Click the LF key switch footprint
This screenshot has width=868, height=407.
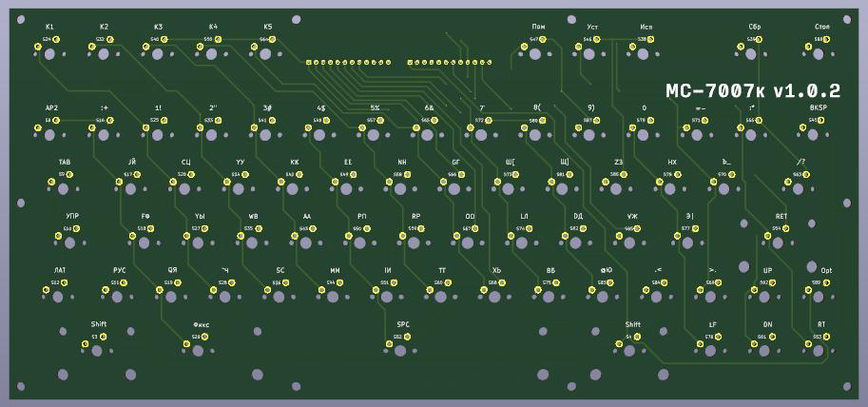[712, 352]
